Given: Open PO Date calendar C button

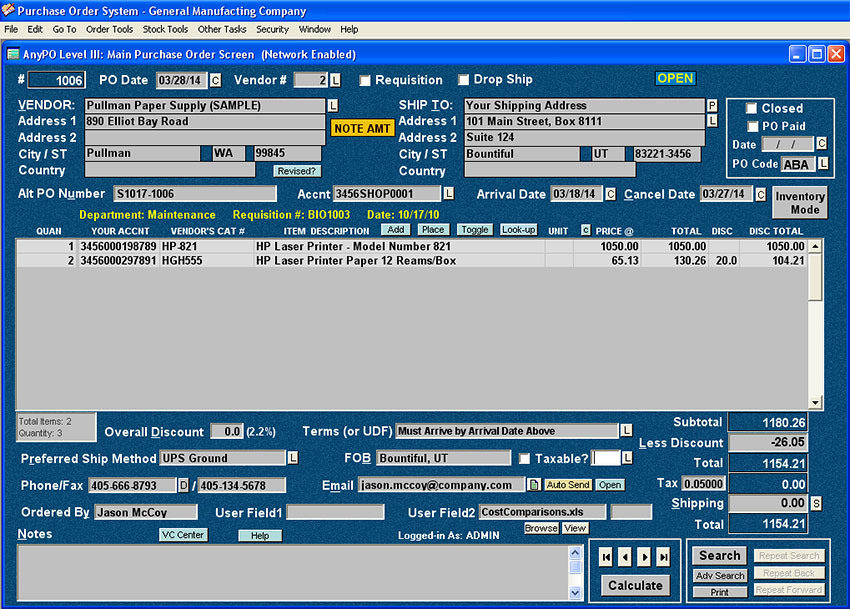Looking at the screenshot, I should (215, 80).
